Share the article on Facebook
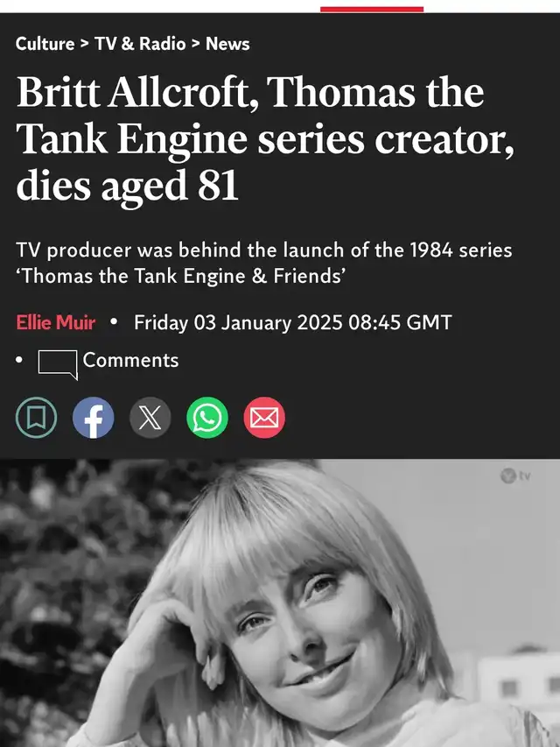The image size is (560, 747). tap(93, 418)
